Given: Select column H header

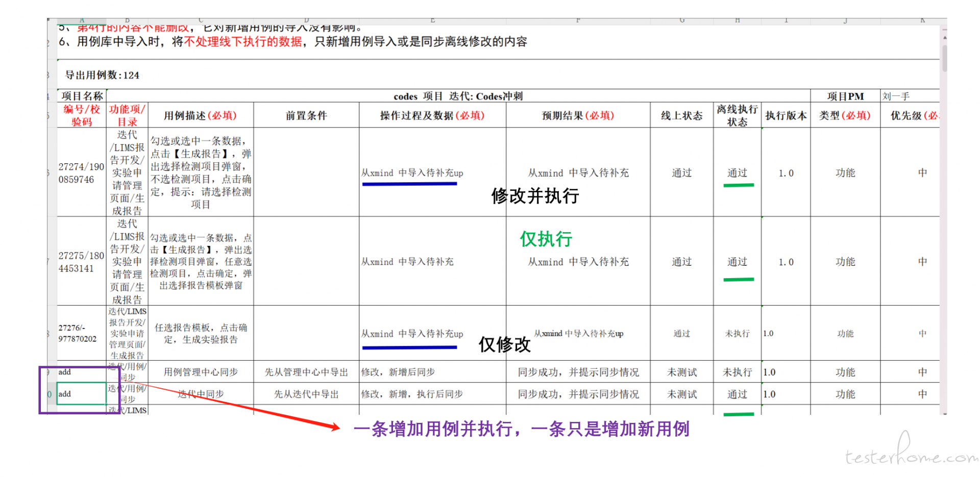Looking at the screenshot, I should [x=737, y=21].
